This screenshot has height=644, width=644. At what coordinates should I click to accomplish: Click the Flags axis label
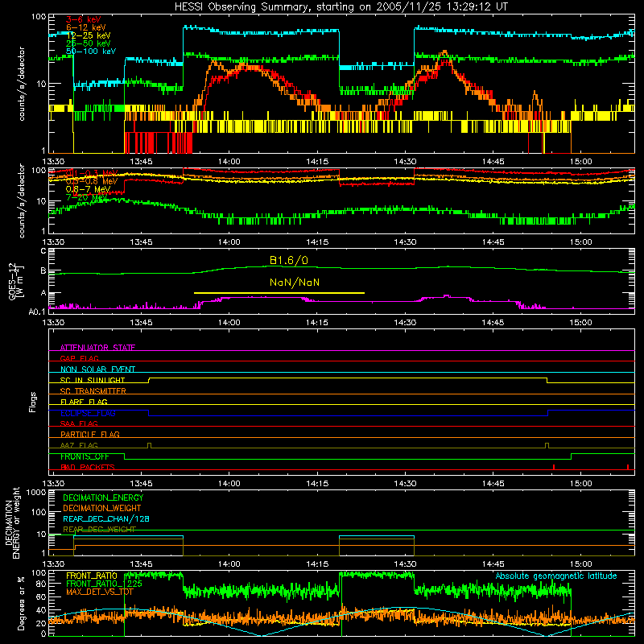33,402
